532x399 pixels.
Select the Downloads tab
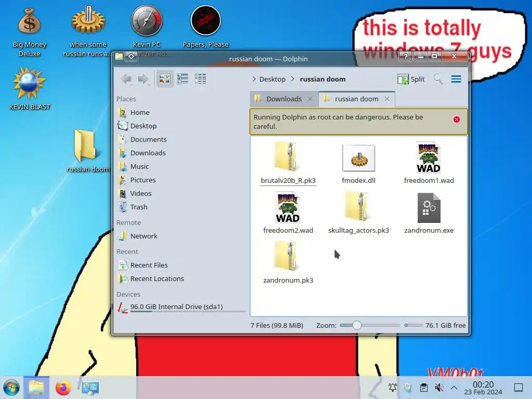point(284,99)
